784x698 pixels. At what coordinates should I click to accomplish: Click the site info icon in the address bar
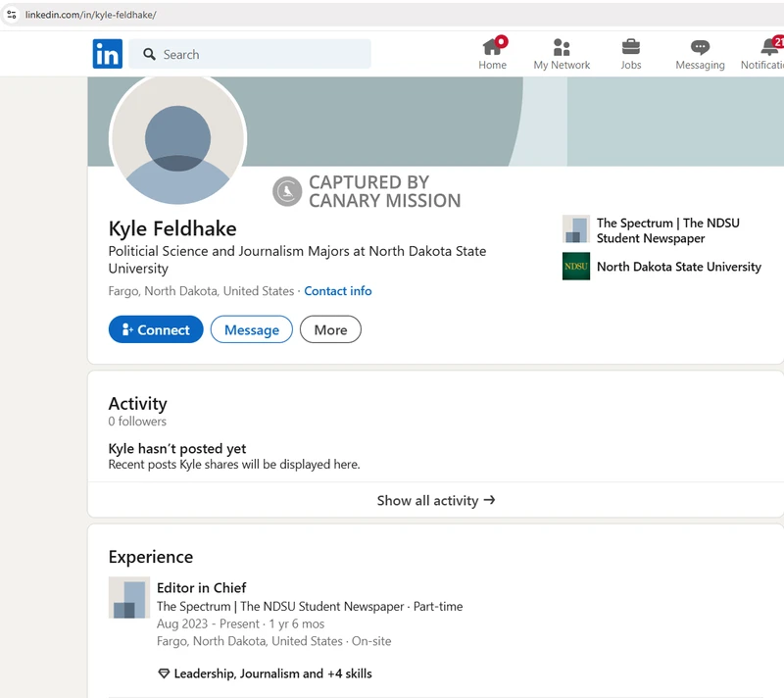12,15
